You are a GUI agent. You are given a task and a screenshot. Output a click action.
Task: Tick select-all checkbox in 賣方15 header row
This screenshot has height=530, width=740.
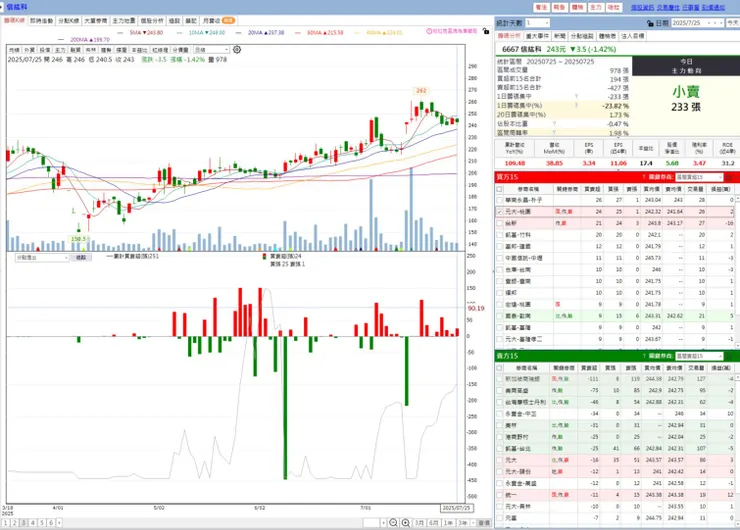tap(499, 368)
